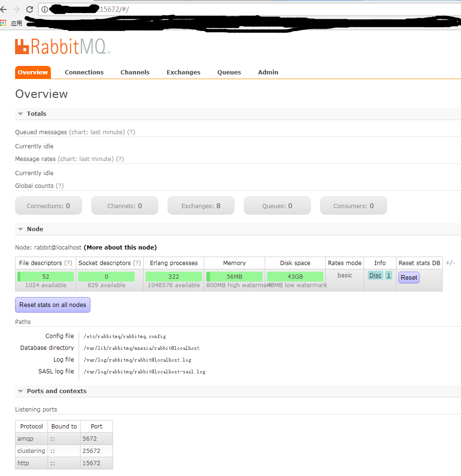Click the Socket descriptors 0 bar
Image resolution: width=461 pixels, height=476 pixels.
[x=106, y=276]
